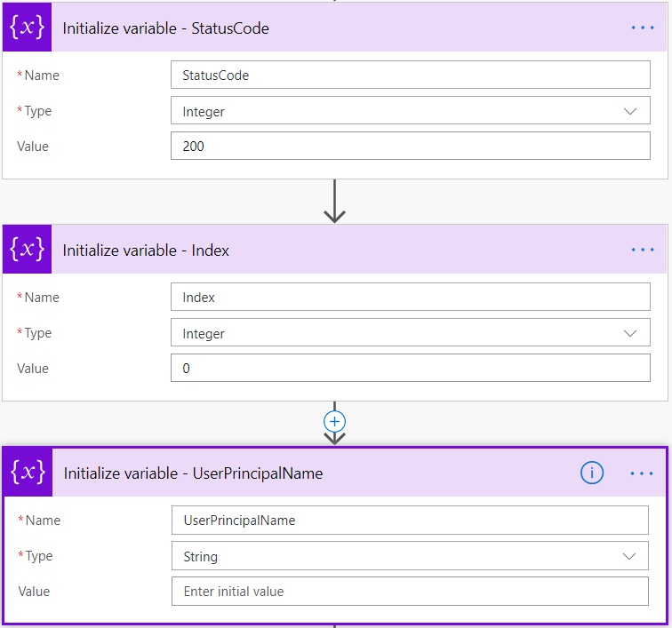Click the Enter initial value field
672x628 pixels.
[410, 592]
